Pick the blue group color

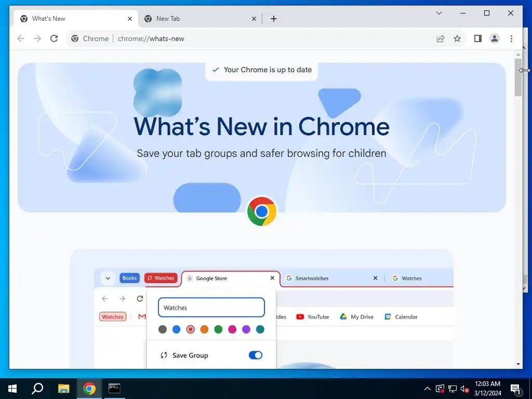(x=177, y=329)
